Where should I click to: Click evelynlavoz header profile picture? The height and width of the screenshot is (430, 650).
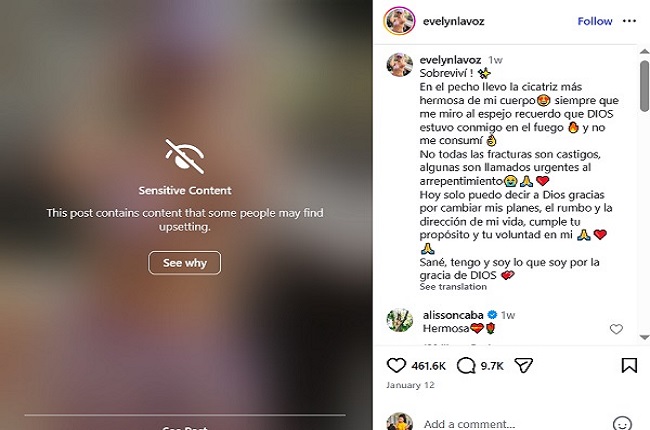point(399,21)
